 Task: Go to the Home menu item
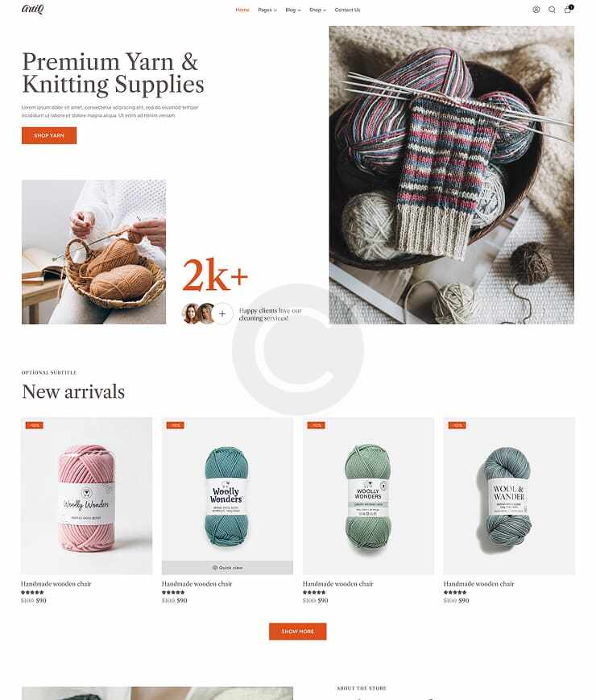coord(242,10)
